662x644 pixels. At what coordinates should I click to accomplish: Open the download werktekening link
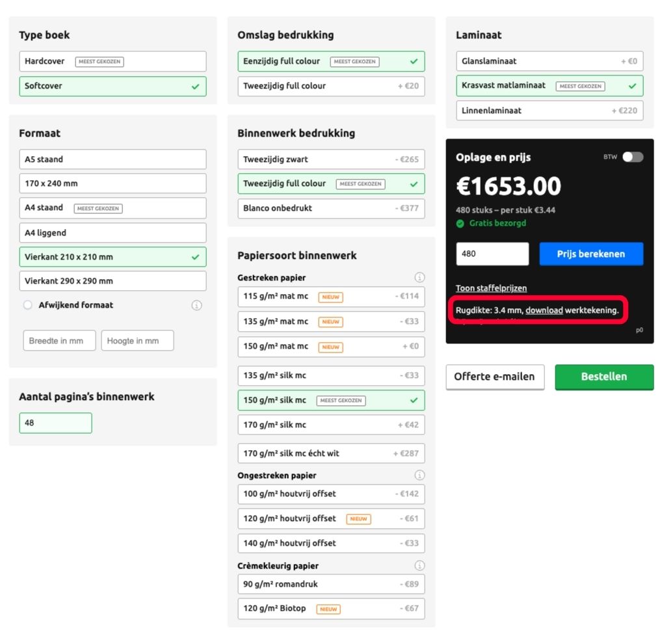coord(544,310)
